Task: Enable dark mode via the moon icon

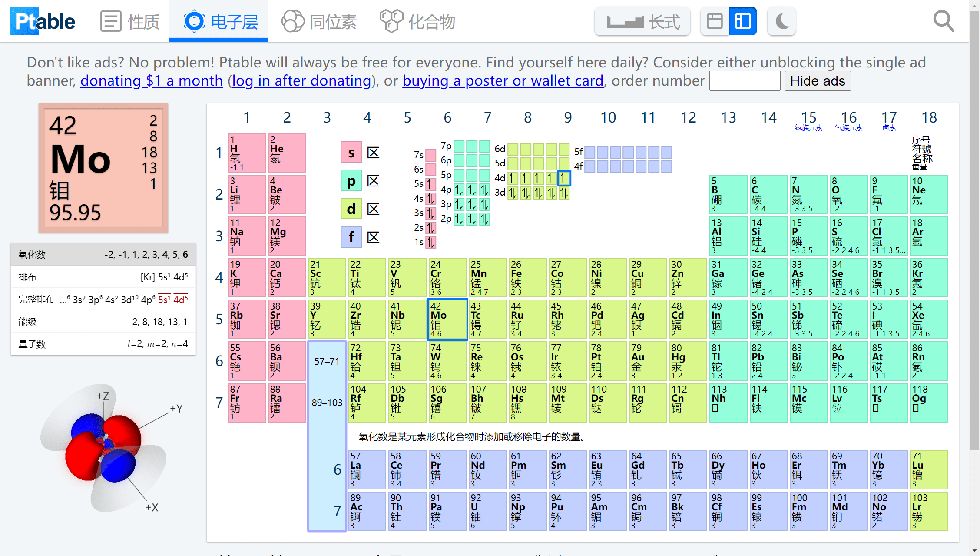Action: [x=781, y=20]
